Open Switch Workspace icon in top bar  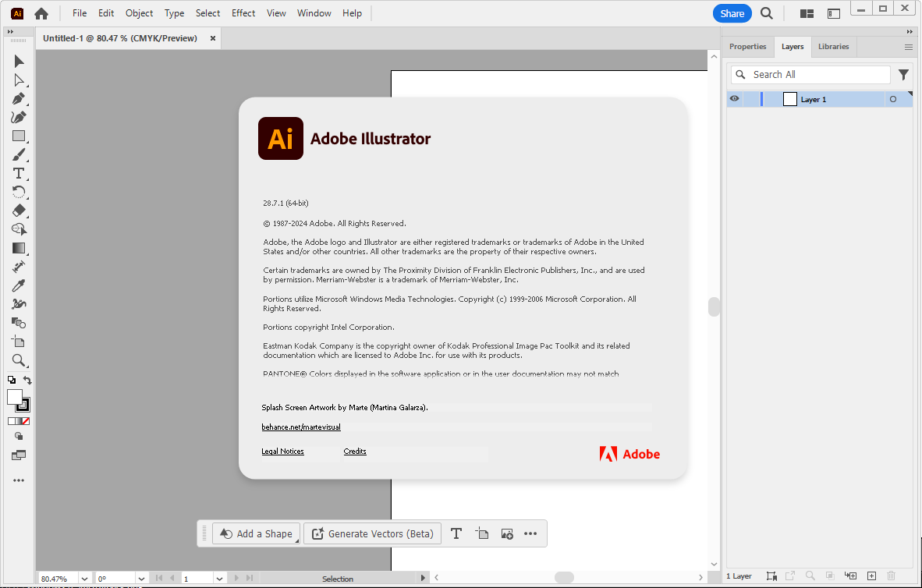(834, 13)
